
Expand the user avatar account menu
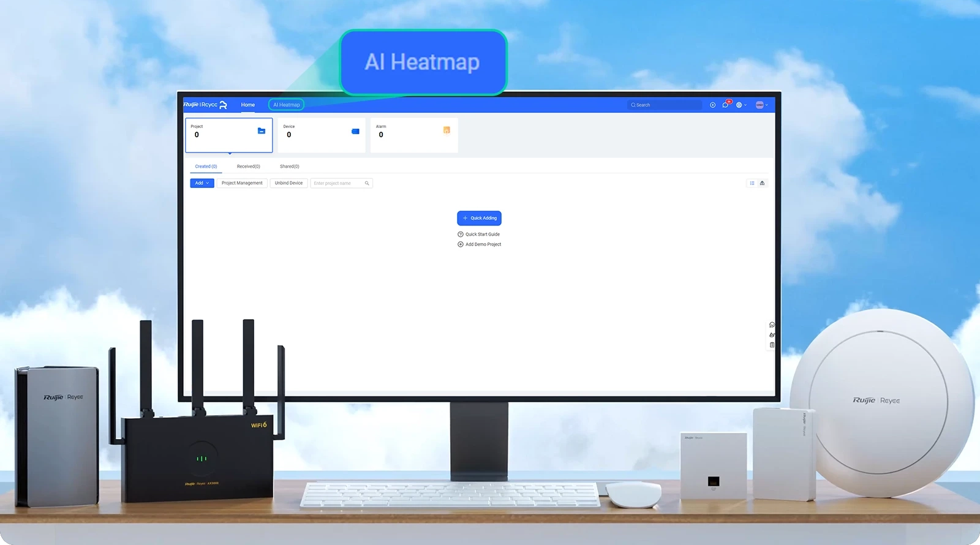tap(761, 105)
